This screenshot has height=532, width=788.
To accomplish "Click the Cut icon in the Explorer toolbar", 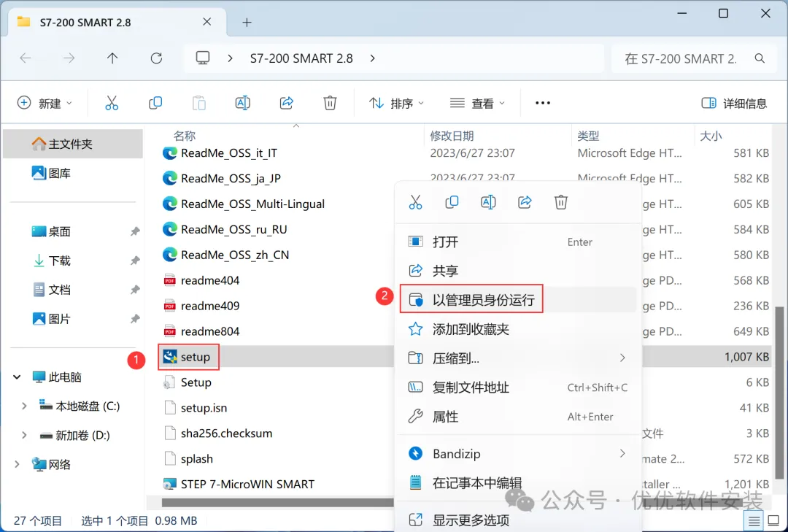I will (x=112, y=103).
